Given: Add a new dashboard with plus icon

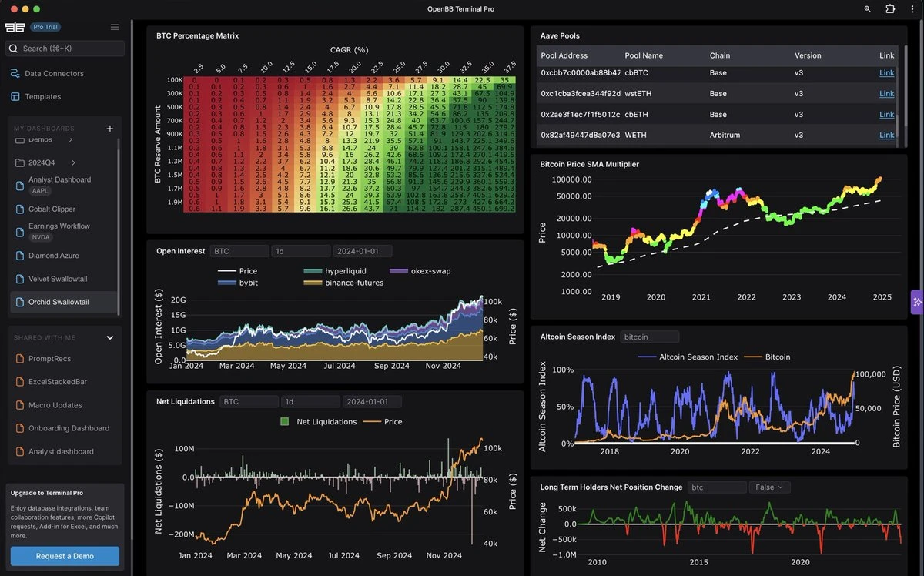Looking at the screenshot, I should [109, 129].
